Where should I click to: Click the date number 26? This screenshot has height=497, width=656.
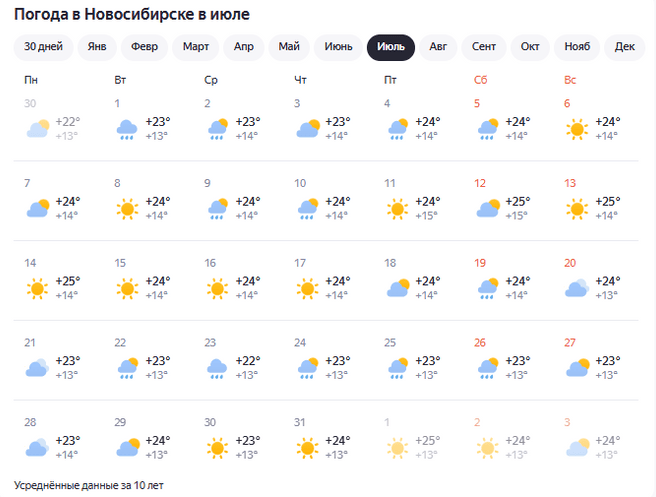480,342
